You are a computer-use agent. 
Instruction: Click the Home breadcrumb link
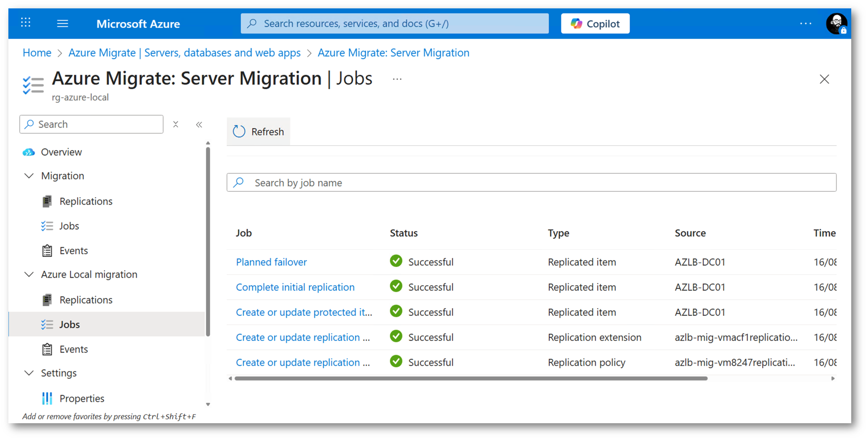37,53
